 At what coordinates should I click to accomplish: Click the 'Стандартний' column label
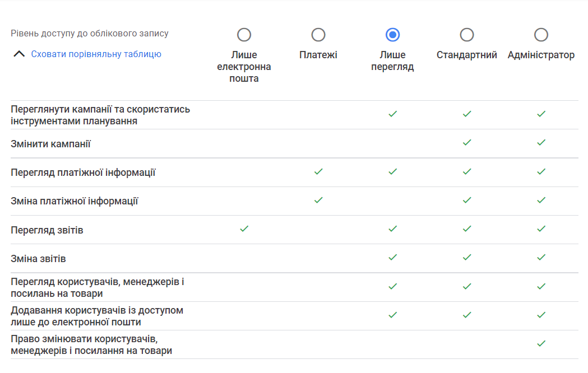(x=466, y=55)
